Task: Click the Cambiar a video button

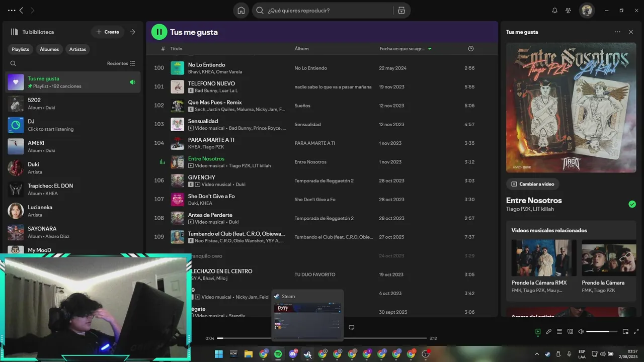Action: (532, 184)
